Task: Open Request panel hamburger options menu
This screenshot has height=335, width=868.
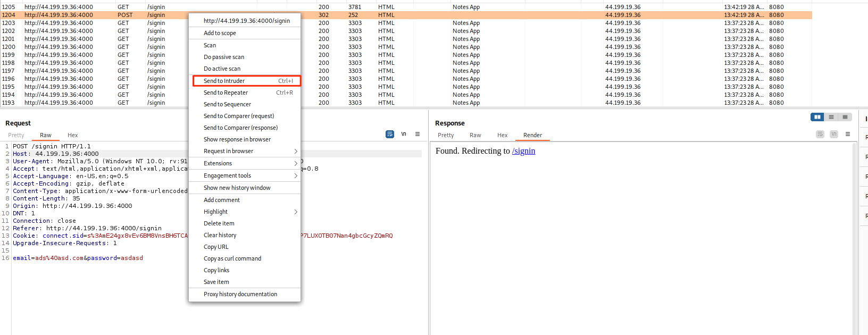Action: [418, 134]
